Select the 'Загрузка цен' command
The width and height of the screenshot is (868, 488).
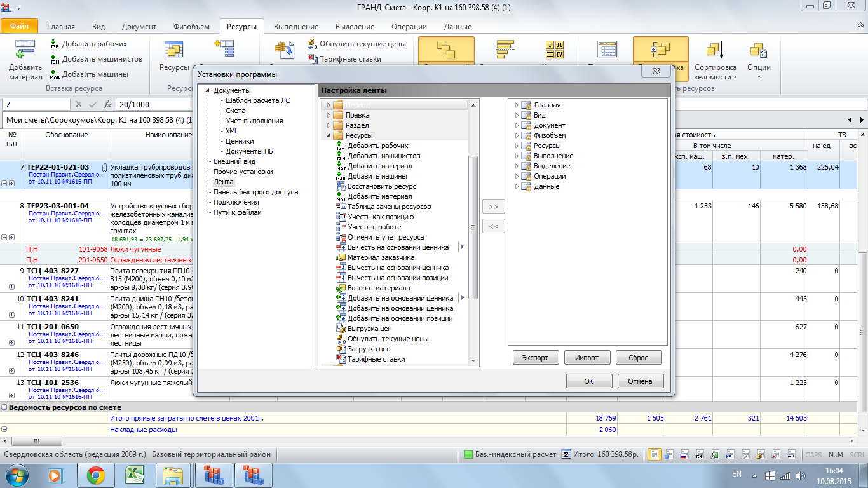click(x=363, y=349)
